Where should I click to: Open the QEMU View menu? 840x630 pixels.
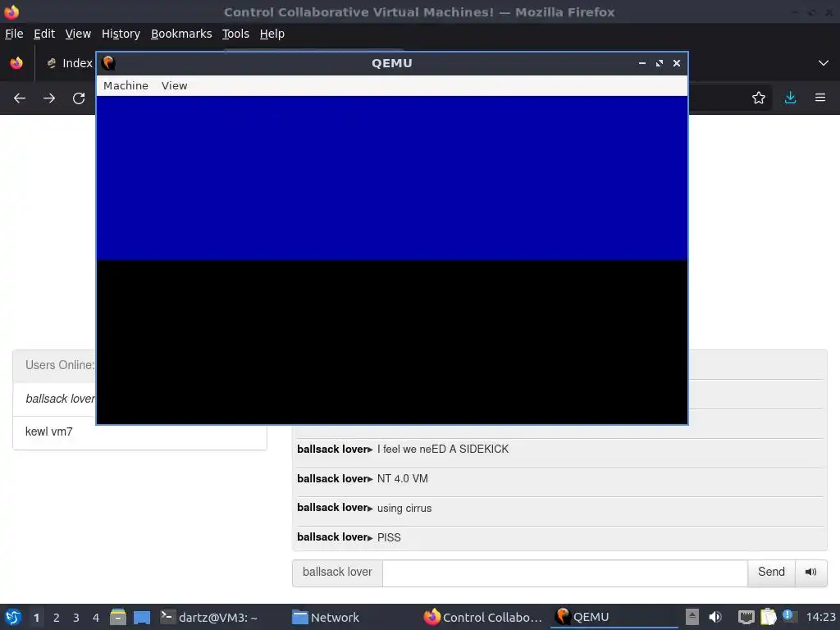tap(174, 85)
